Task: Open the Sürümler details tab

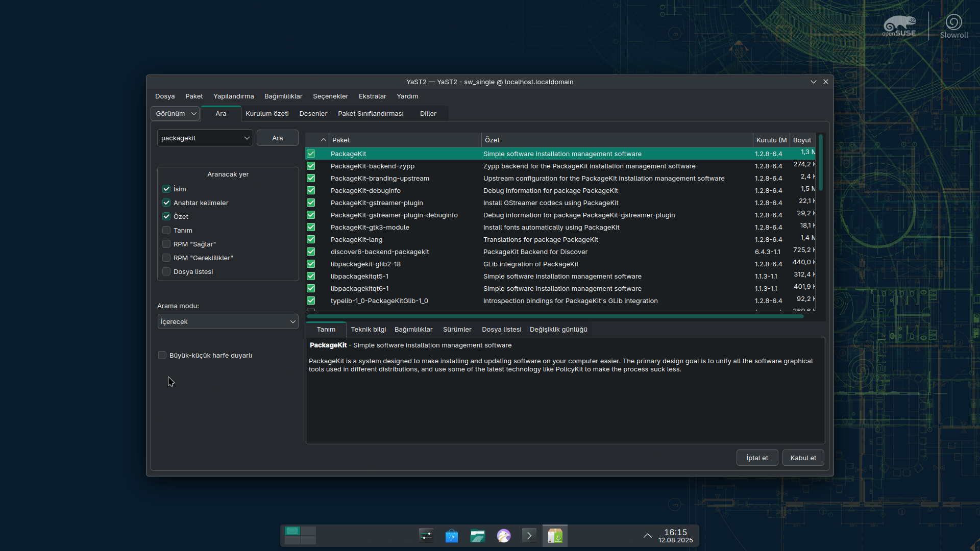Action: 457,330
